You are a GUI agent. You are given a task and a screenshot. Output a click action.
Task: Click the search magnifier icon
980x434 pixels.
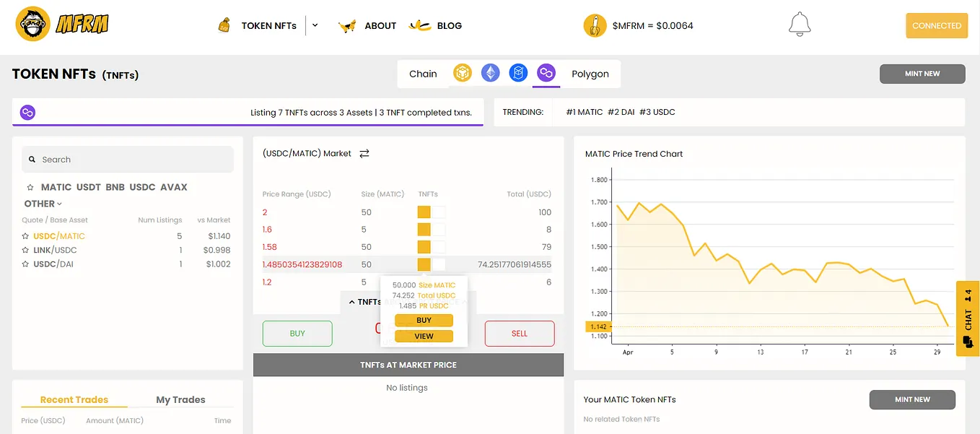point(32,160)
